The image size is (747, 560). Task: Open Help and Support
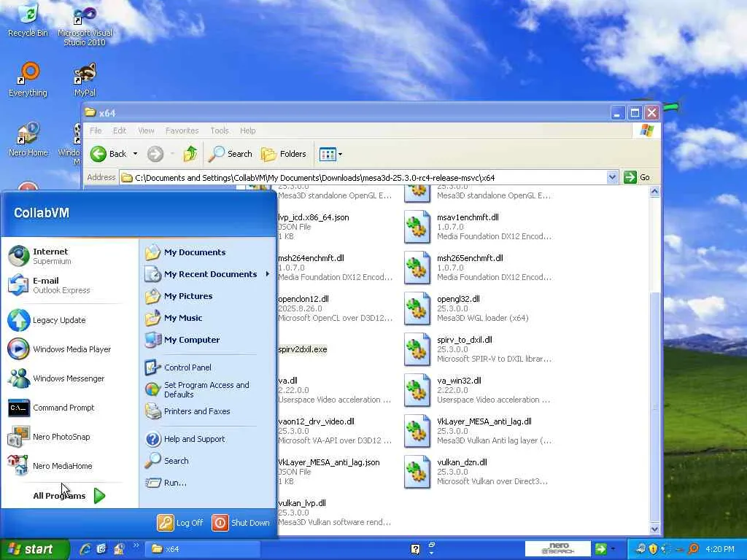pyautogui.click(x=208, y=439)
